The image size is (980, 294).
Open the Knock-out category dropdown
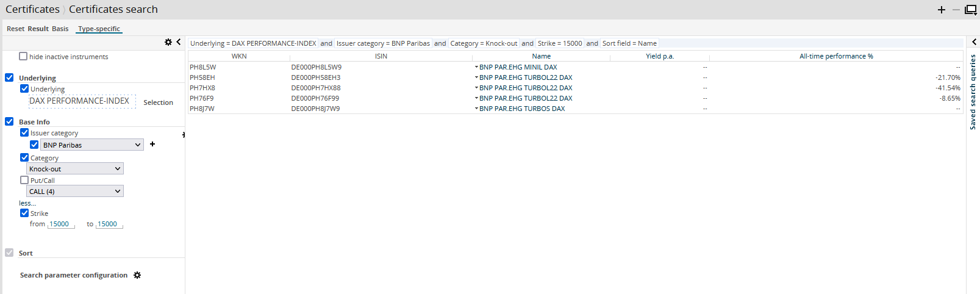(75, 169)
